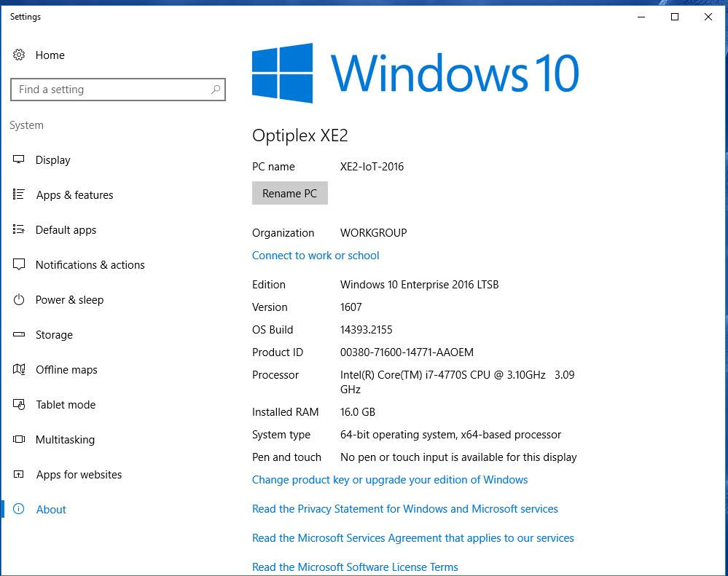This screenshot has width=728, height=576.
Task: Focus the Find a setting search box
Action: [x=118, y=90]
